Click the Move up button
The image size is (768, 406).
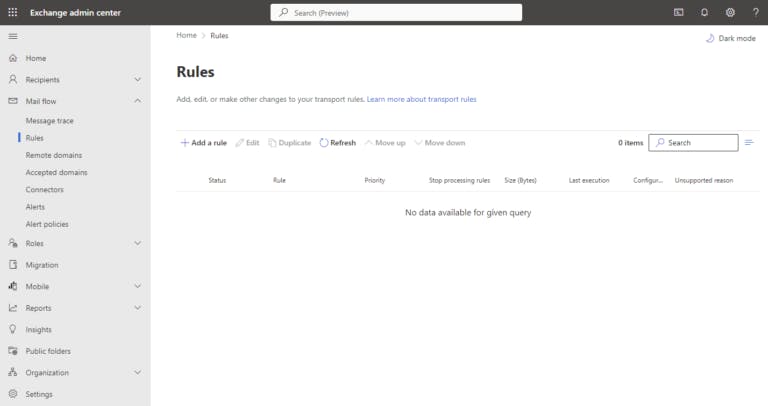[x=385, y=143]
